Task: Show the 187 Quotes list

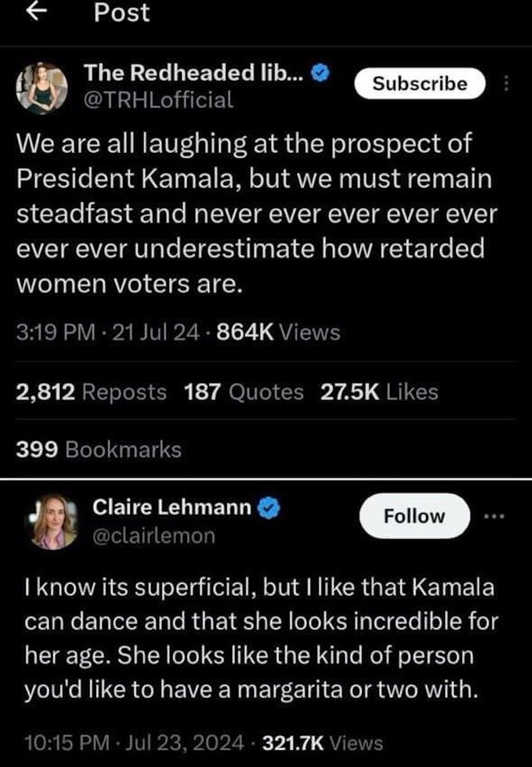Action: (244, 392)
